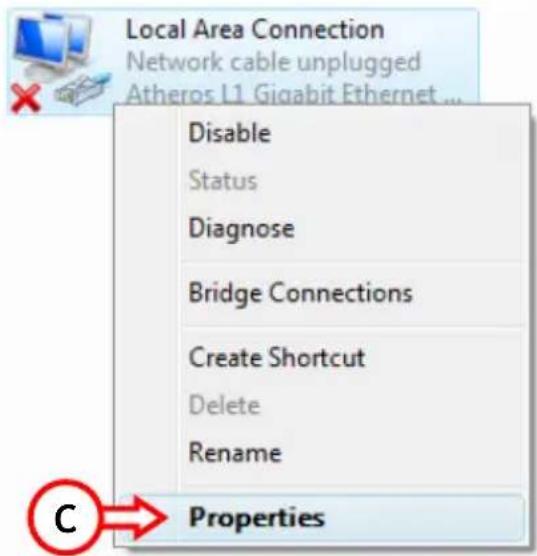
Task: Click the Atheros L1 Gigabit Ethernet adapter name
Action: [294, 93]
